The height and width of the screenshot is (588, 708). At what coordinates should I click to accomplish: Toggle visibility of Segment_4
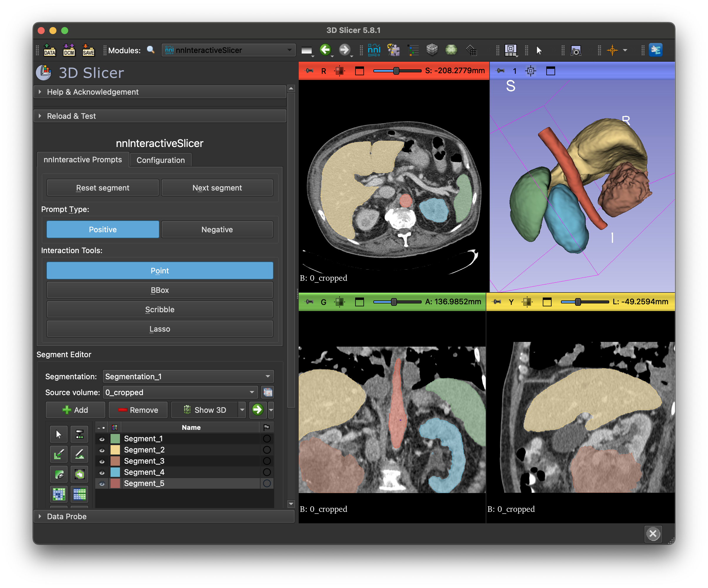click(x=102, y=472)
